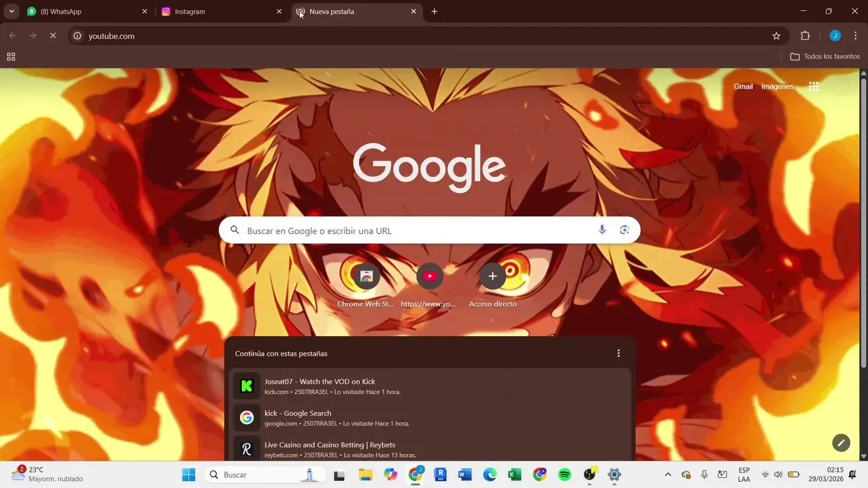The width and height of the screenshot is (868, 488).
Task: Open kick - Google Search entry
Action: pos(430,418)
